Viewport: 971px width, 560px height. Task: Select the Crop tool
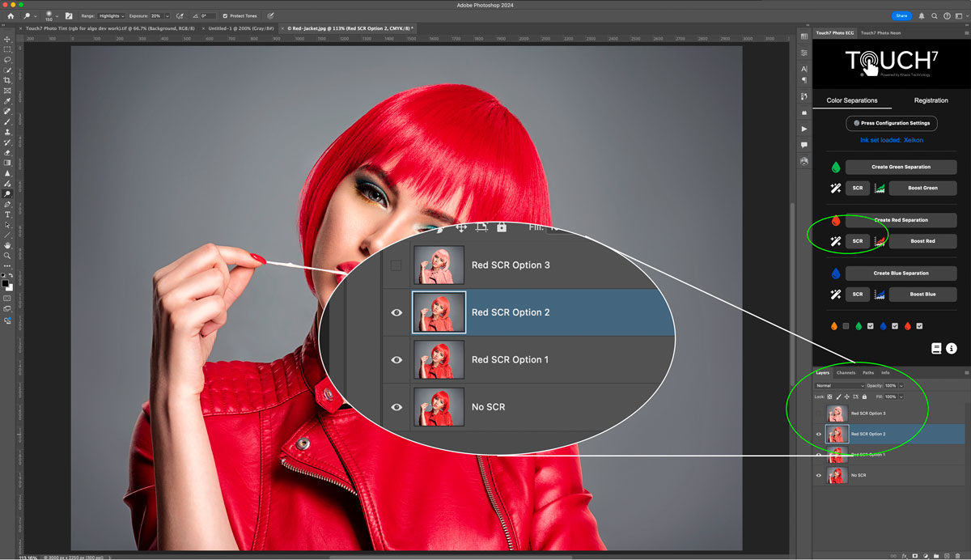(x=7, y=80)
